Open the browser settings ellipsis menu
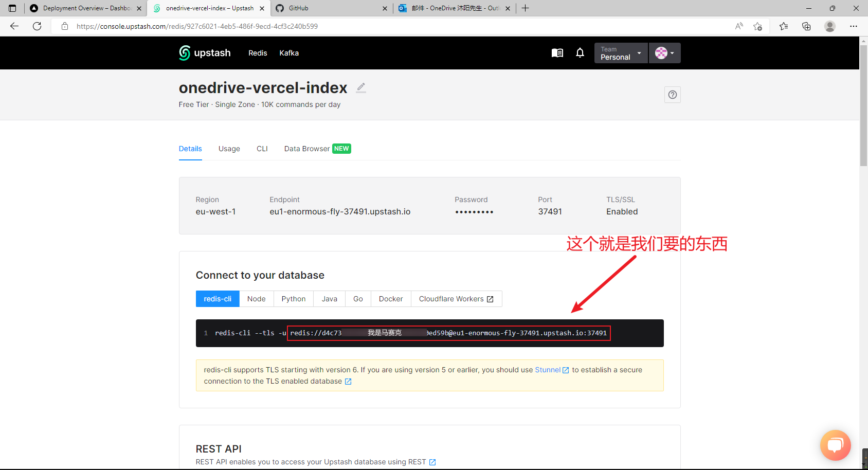The image size is (868, 470). (x=854, y=26)
